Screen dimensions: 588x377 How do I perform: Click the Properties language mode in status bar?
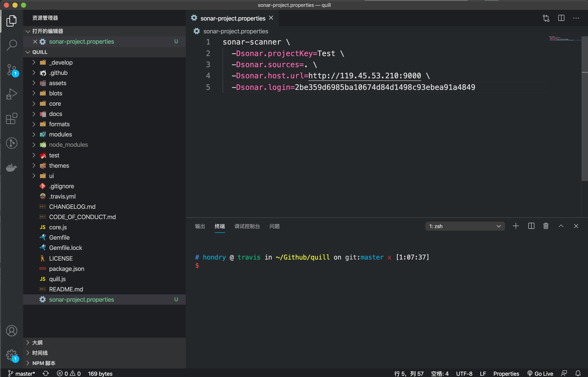[506, 373]
